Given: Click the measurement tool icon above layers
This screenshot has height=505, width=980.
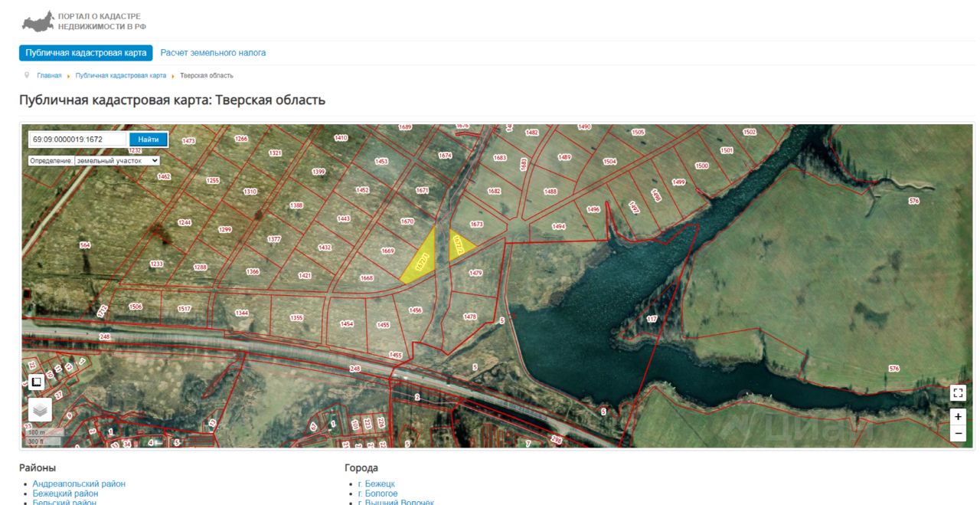Looking at the screenshot, I should 36,382.
